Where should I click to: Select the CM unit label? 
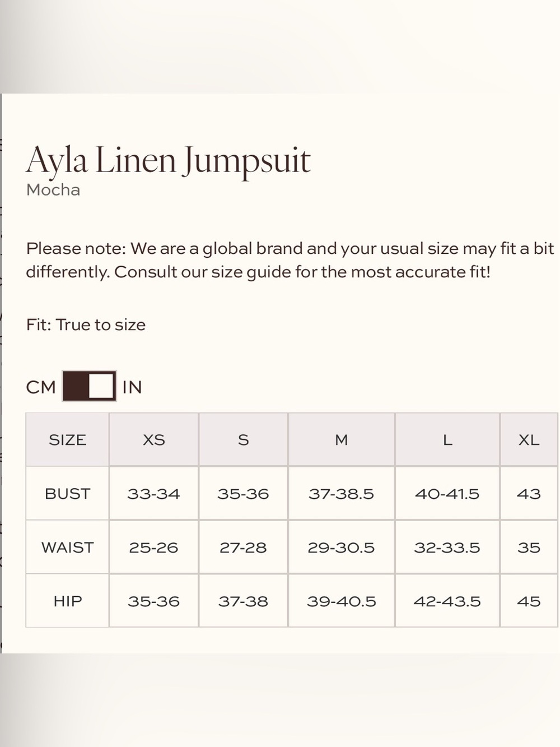(x=41, y=387)
